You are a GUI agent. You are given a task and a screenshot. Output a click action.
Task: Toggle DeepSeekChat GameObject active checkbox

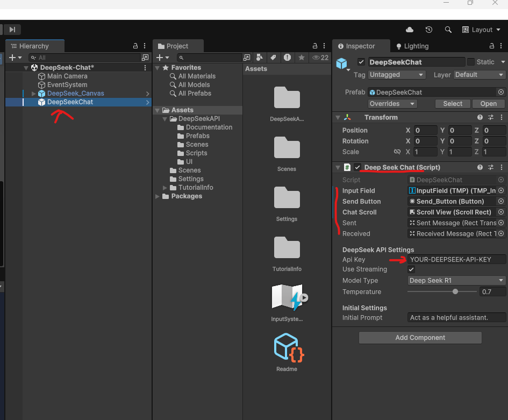(x=361, y=62)
